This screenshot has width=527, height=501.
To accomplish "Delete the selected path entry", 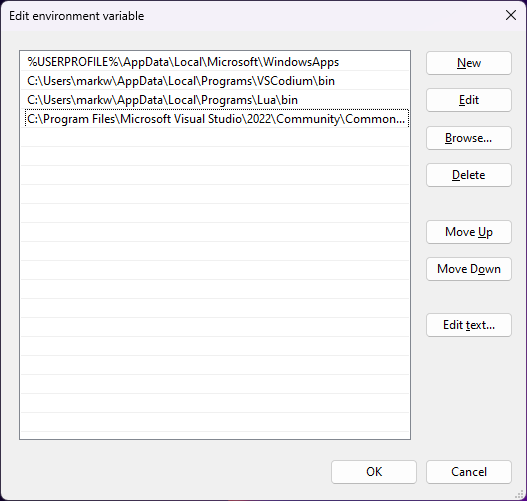I will click(469, 175).
